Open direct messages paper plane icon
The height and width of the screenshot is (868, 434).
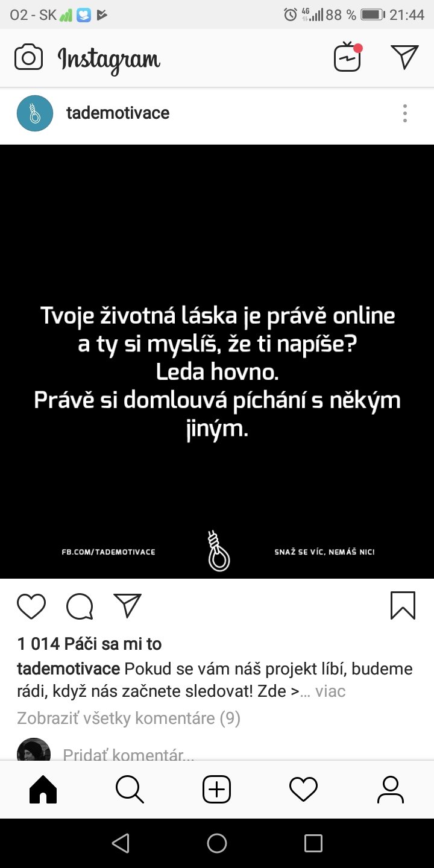(x=404, y=57)
